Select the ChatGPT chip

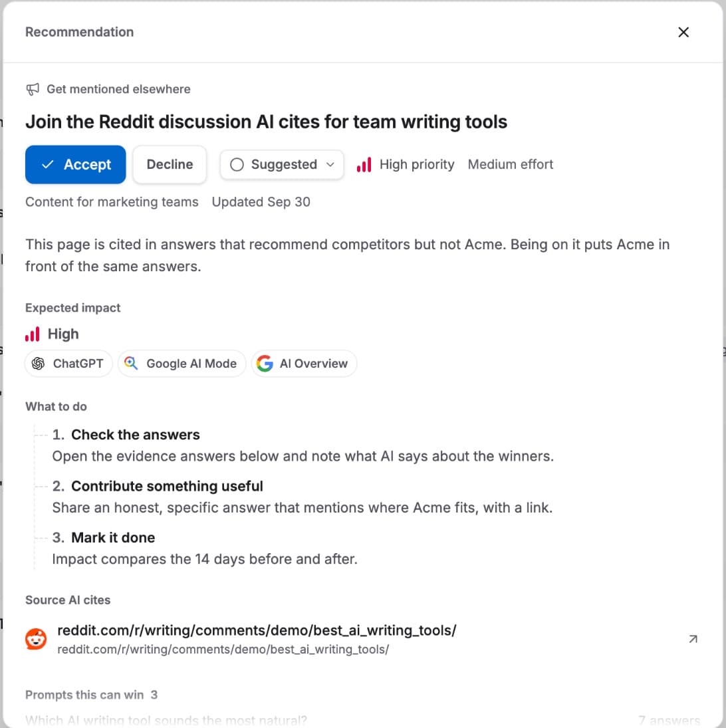point(68,363)
